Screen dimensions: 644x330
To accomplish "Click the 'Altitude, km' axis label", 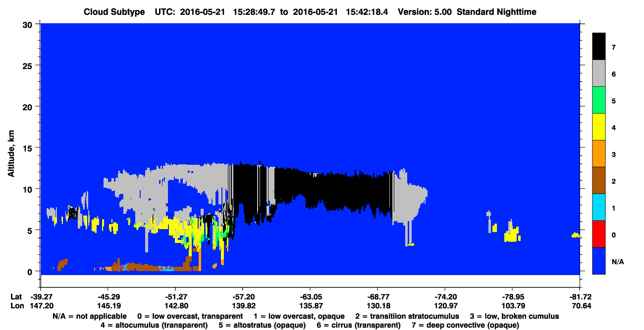I will click(x=11, y=154).
